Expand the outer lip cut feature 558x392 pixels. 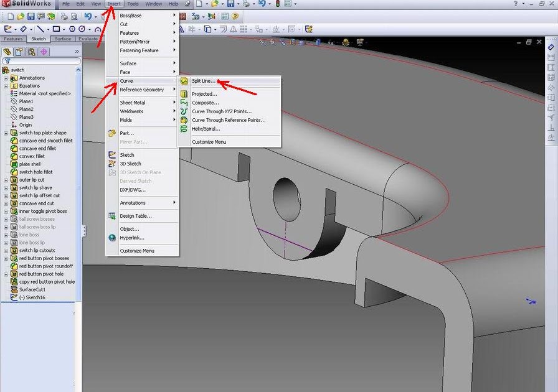6,179
